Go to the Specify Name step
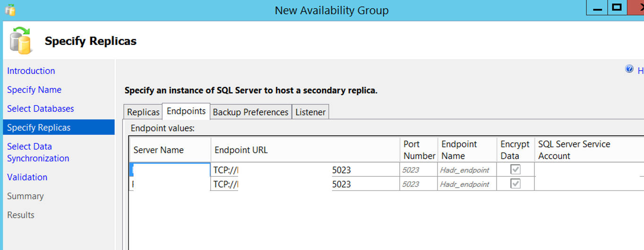The height and width of the screenshot is (250, 644). coord(34,90)
